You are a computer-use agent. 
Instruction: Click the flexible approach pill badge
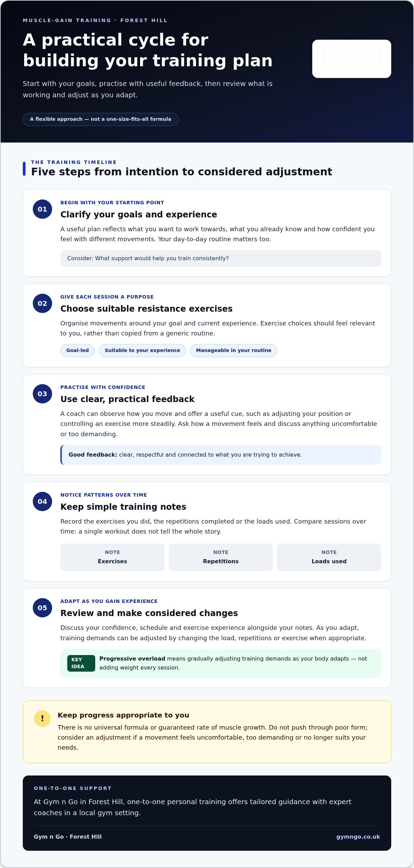tap(100, 119)
